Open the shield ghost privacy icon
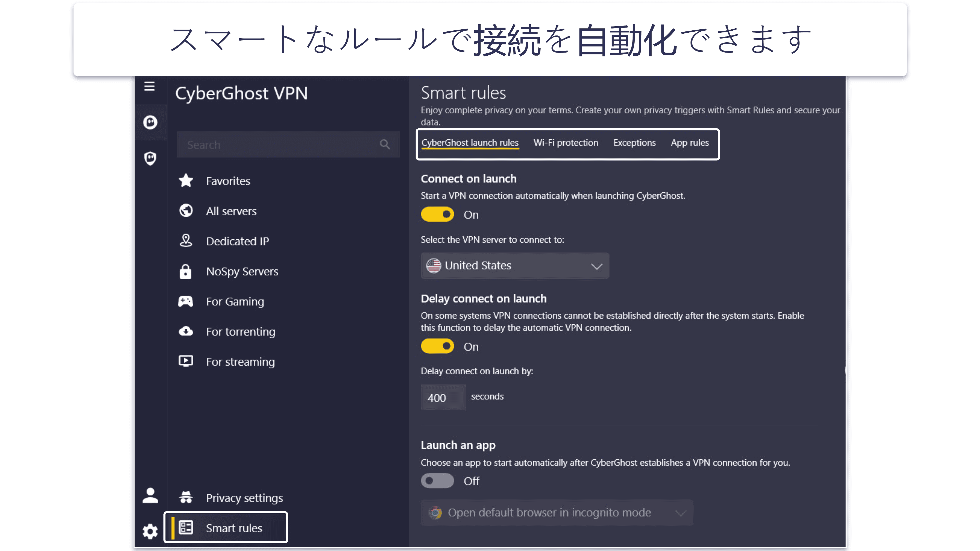This screenshot has height=551, width=980. coord(150,158)
